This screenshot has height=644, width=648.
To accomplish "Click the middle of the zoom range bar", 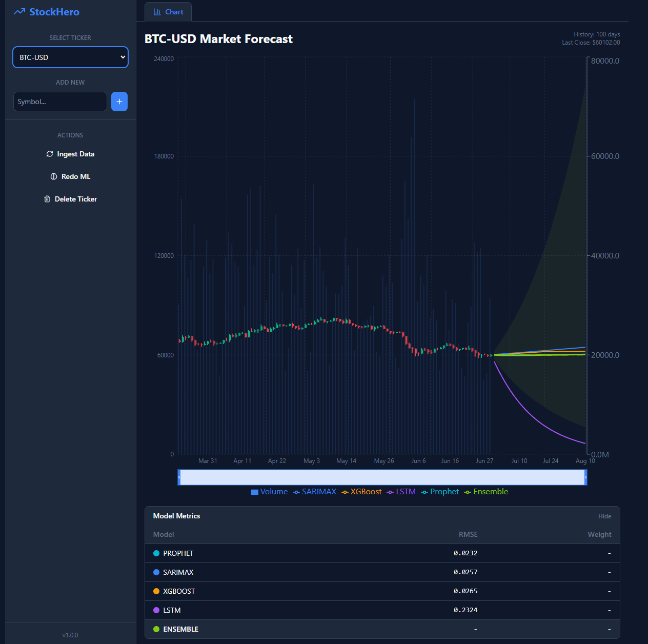I will [x=382, y=477].
